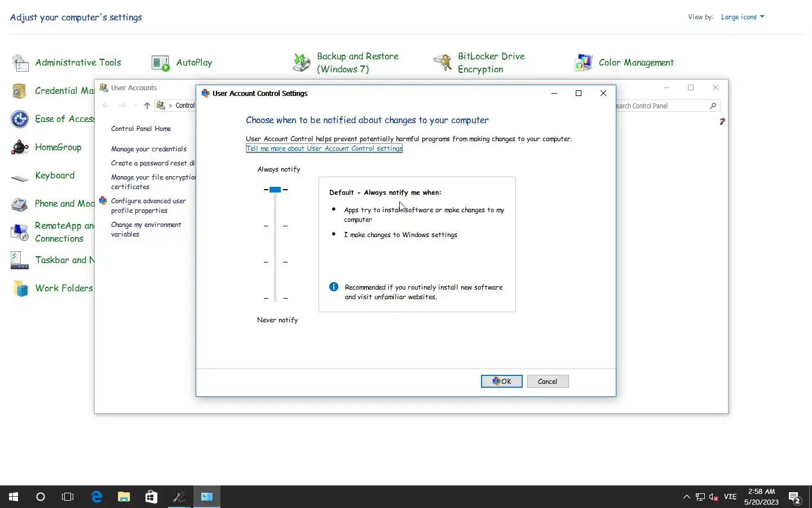
Task: Open Control Panel Home link
Action: [x=141, y=129]
